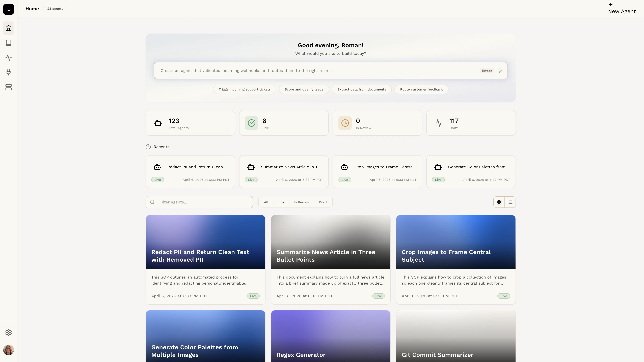
Task: Open the Home icon in sidebar
Action: coord(9,28)
